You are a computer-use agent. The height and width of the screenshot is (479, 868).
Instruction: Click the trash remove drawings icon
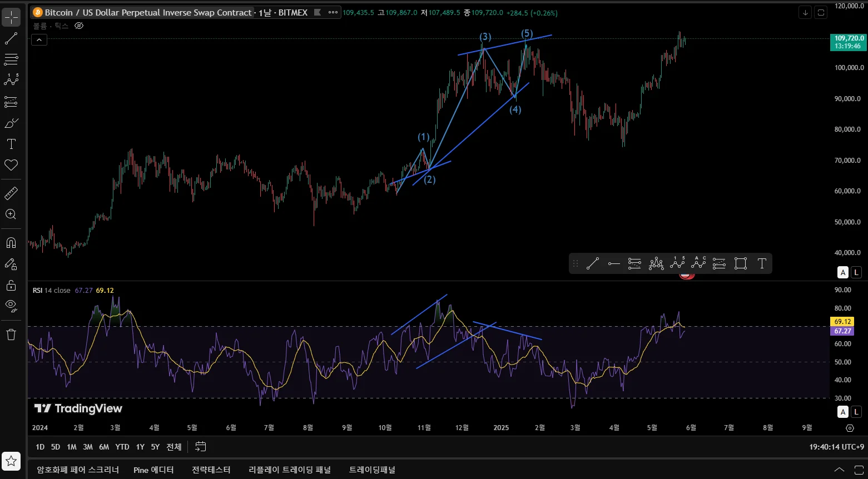pos(11,335)
